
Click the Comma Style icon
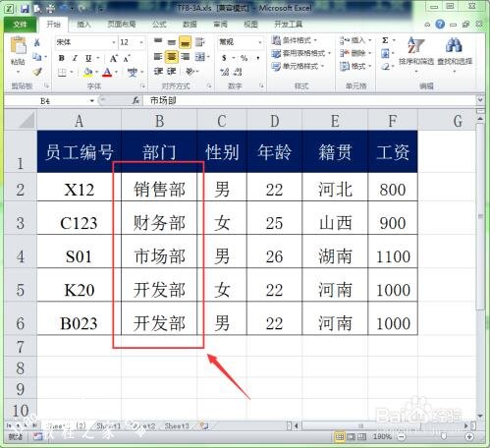[258, 58]
